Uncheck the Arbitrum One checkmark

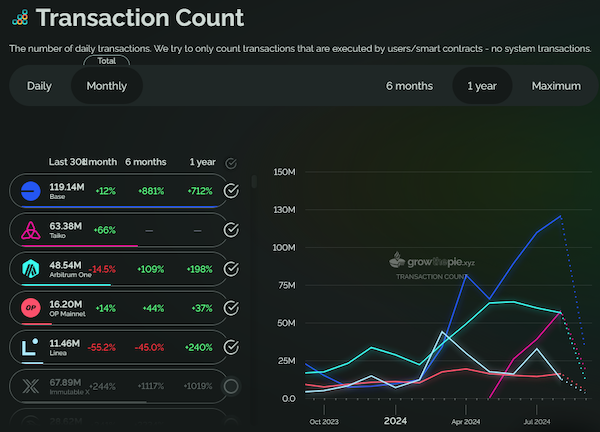231,269
